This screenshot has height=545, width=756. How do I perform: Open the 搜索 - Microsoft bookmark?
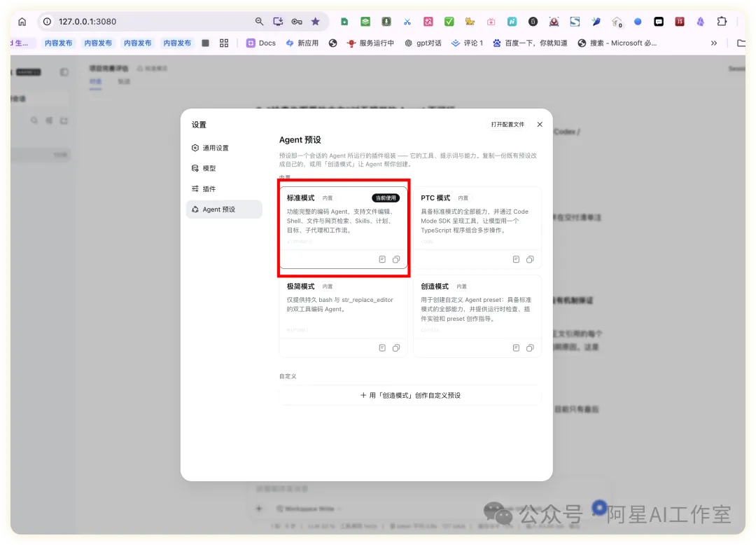[617, 43]
